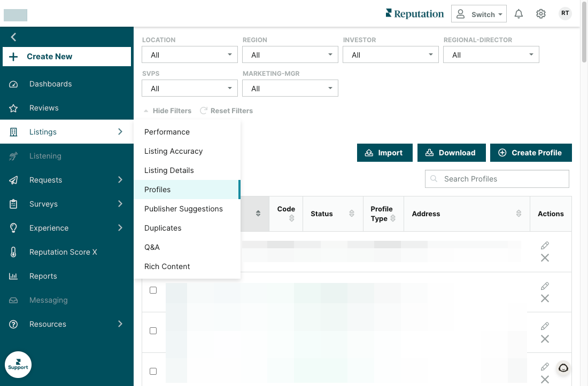This screenshot has height=386, width=588.
Task: Click the Surveys clipboard icon
Action: click(13, 204)
